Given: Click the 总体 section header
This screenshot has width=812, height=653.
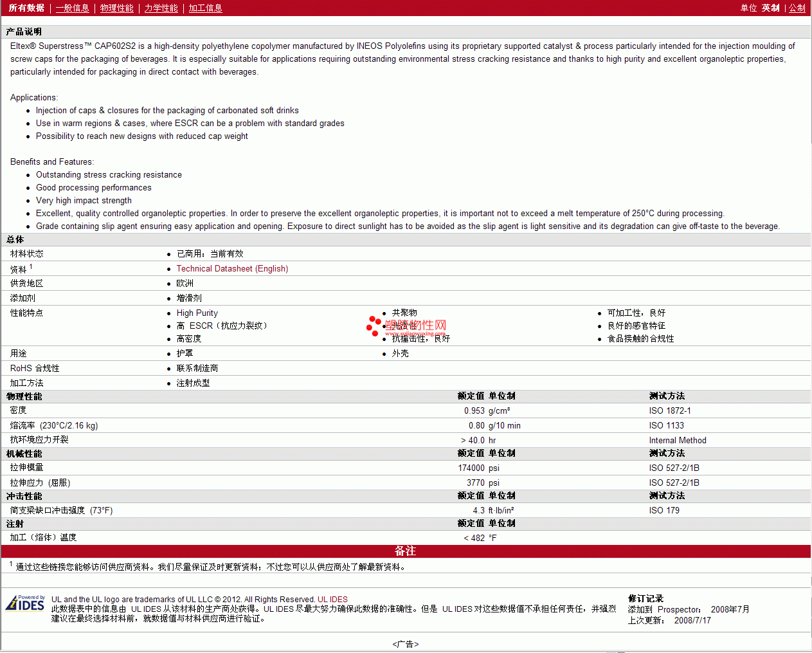Looking at the screenshot, I should pyautogui.click(x=15, y=239).
